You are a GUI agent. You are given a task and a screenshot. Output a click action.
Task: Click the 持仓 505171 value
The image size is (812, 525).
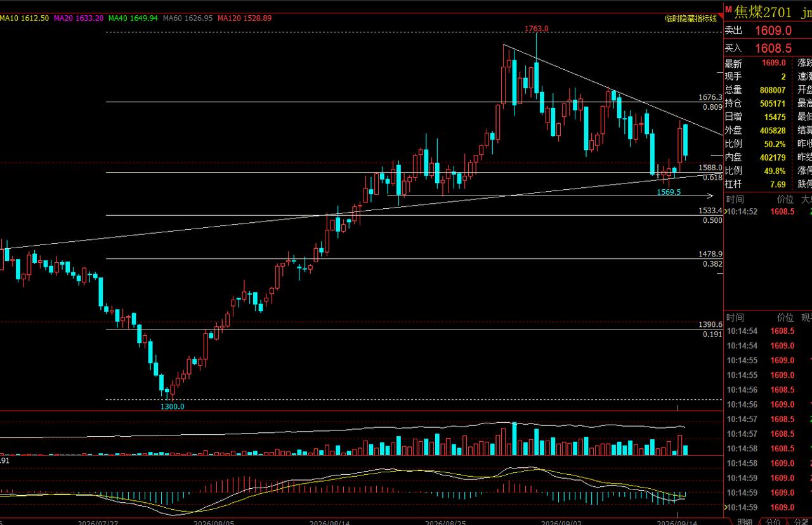773,103
